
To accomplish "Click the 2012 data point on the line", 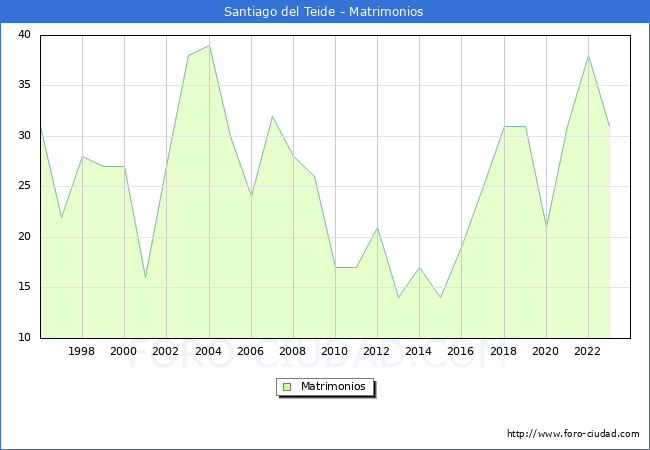I will 377,227.
